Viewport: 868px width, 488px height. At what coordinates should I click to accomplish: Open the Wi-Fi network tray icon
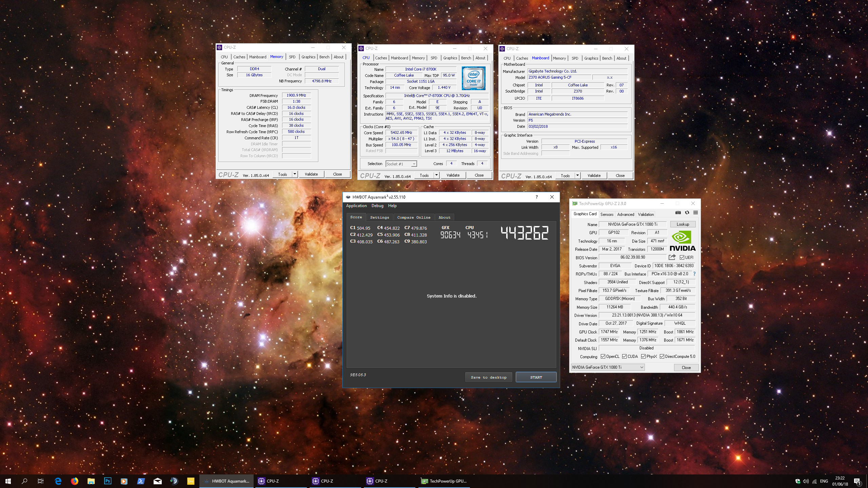814,481
